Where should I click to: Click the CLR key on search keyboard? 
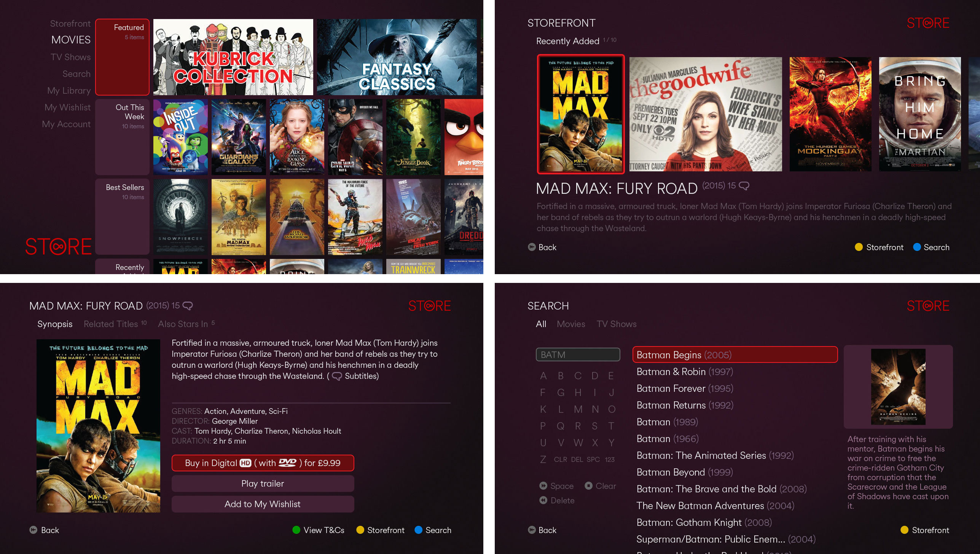pyautogui.click(x=560, y=460)
